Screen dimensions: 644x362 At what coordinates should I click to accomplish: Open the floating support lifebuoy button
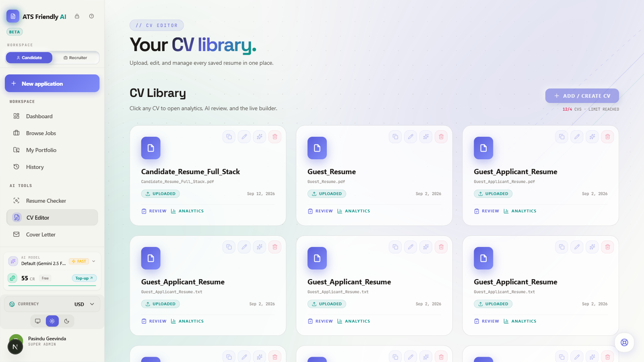(624, 342)
